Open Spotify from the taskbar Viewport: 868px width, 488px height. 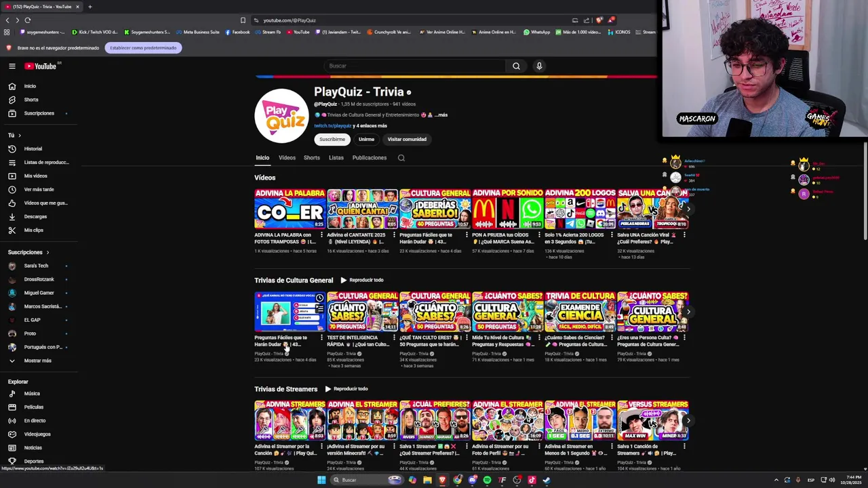point(487,480)
